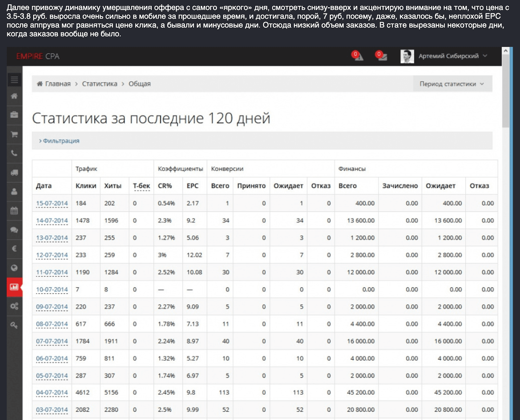Select Статистика in the breadcrumb
The image size is (520, 420).
pos(99,84)
